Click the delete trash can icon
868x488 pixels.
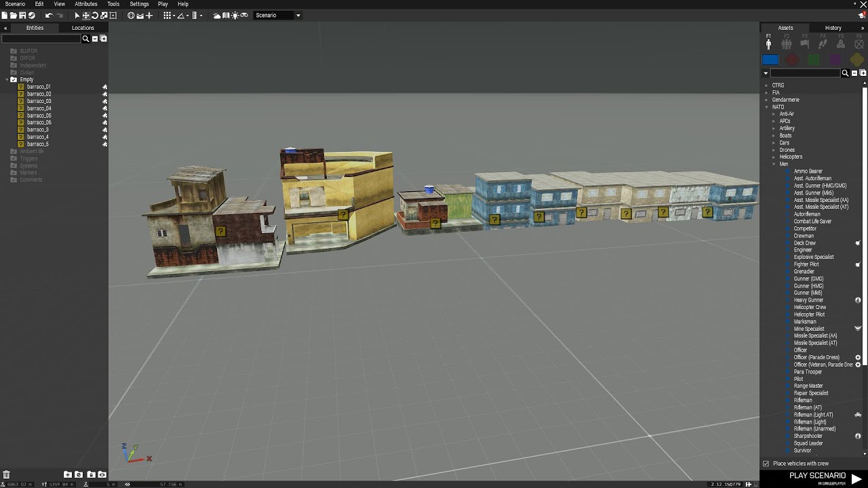point(6,474)
